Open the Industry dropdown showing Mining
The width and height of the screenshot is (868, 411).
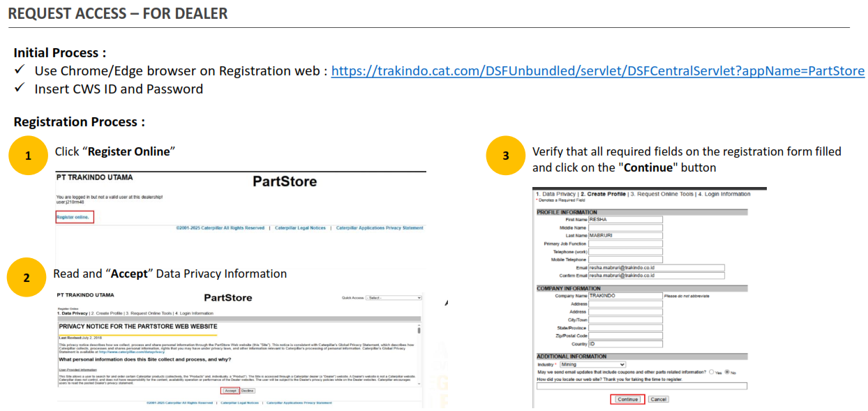tap(593, 364)
